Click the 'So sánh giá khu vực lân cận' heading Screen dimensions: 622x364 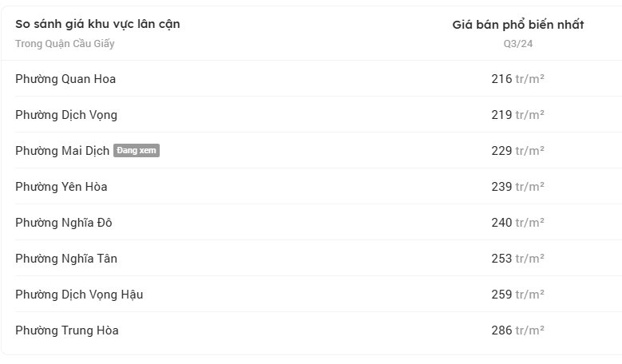point(97,24)
